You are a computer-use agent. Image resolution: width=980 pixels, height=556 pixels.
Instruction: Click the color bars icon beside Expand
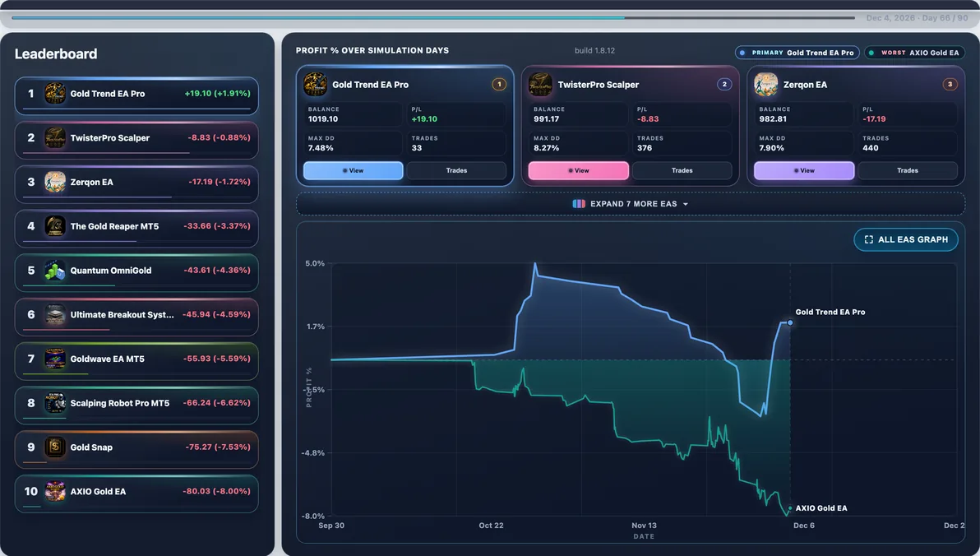click(x=579, y=204)
